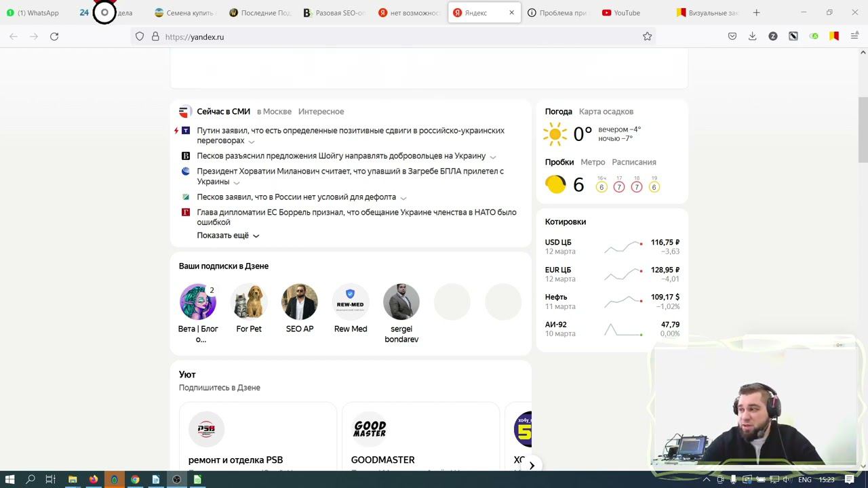The image size is (868, 488).
Task: Open Глава дипломатии ЕС Боррель news
Action: (x=357, y=217)
